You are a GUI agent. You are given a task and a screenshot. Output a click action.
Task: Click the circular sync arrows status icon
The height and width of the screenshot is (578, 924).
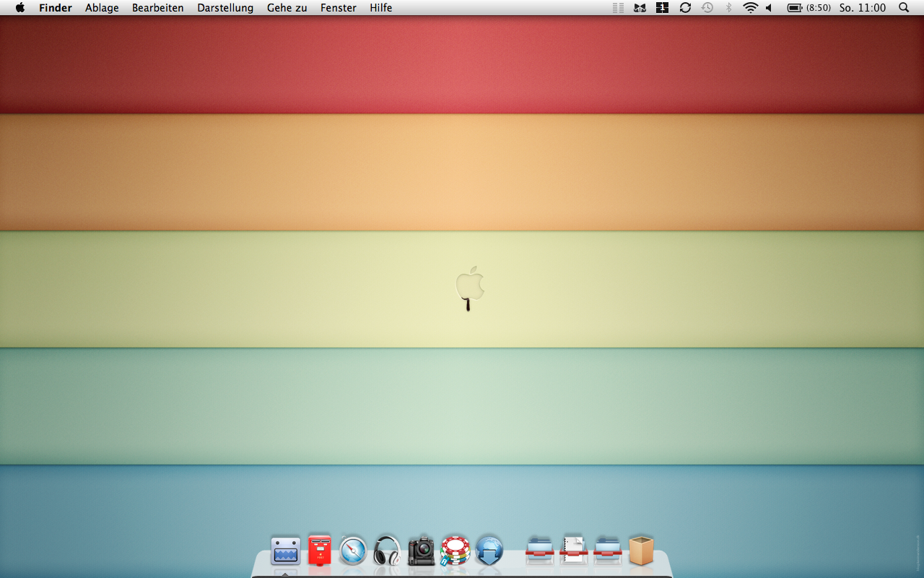pyautogui.click(x=685, y=8)
